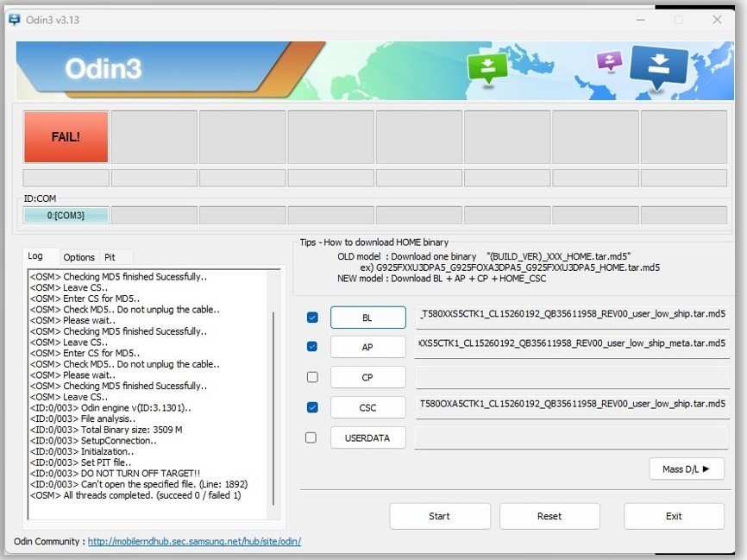This screenshot has height=560, width=747.
Task: Close the Odin3 window
Action: (x=717, y=20)
